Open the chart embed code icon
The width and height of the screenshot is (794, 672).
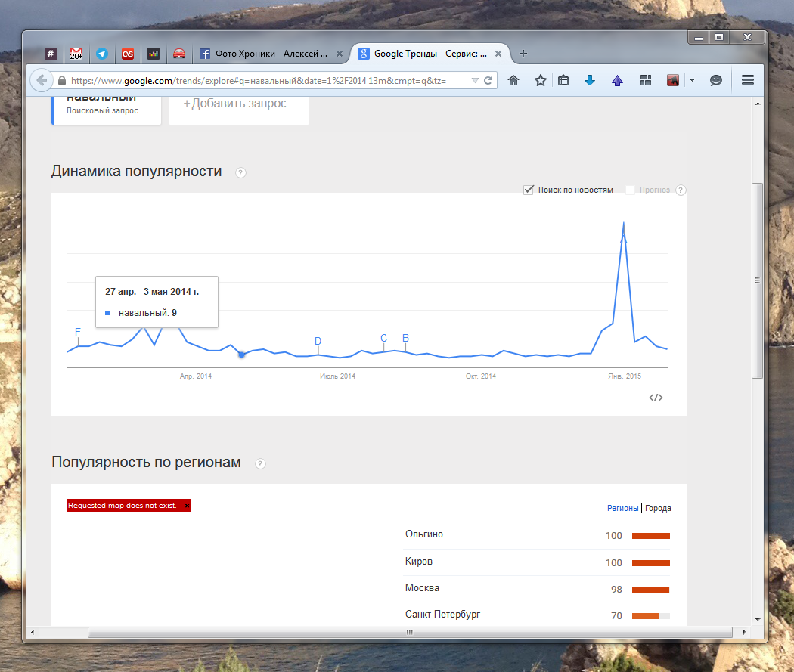[656, 398]
